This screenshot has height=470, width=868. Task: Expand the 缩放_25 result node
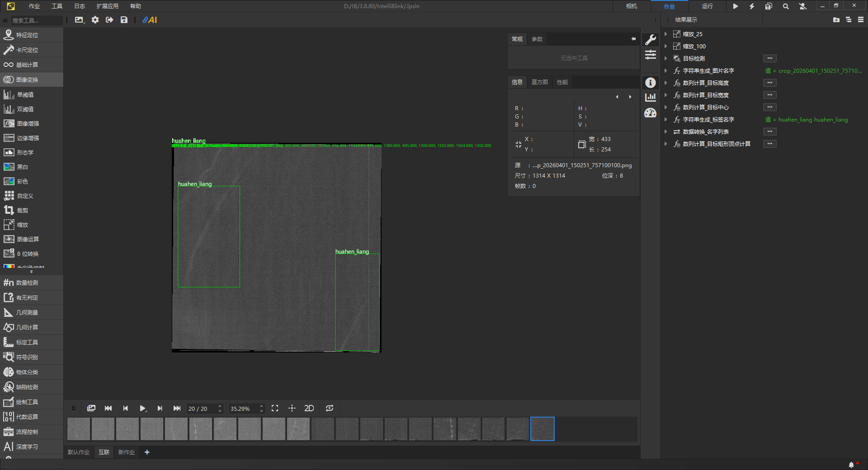point(665,34)
